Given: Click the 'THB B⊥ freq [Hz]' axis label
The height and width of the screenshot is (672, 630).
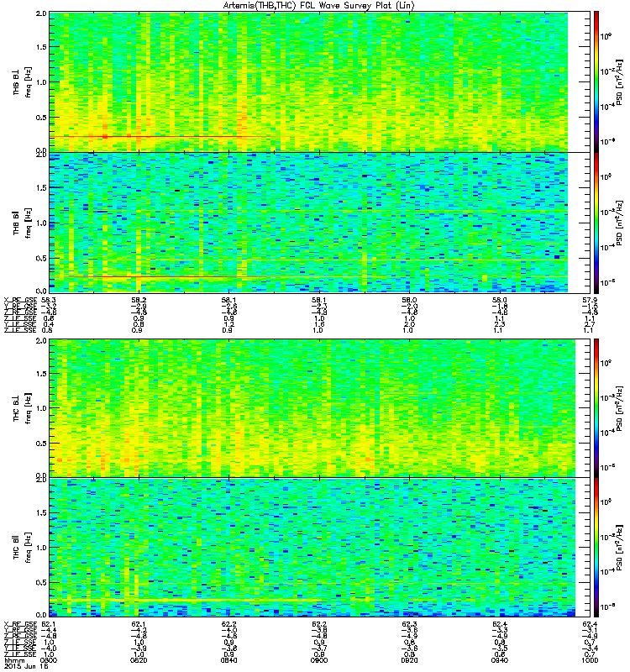Looking at the screenshot, I should [x=22, y=81].
